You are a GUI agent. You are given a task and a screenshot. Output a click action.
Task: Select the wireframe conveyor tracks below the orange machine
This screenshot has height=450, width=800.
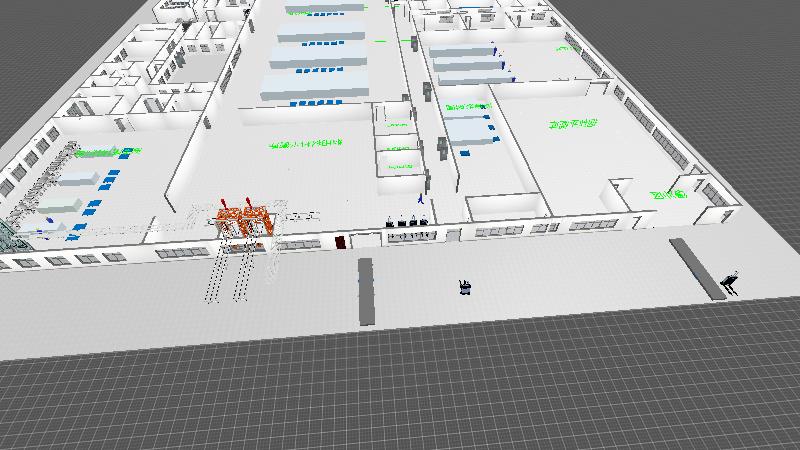point(230,272)
